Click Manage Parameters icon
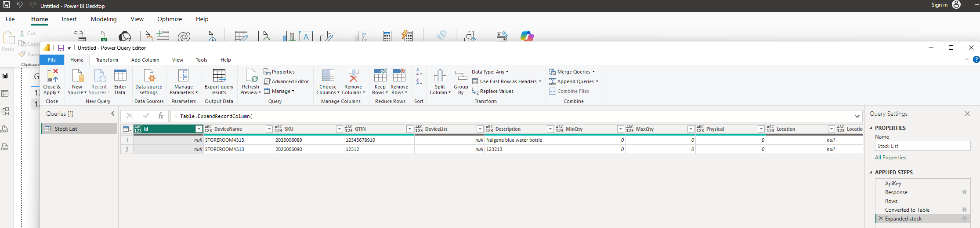This screenshot has width=980, height=228. (183, 76)
